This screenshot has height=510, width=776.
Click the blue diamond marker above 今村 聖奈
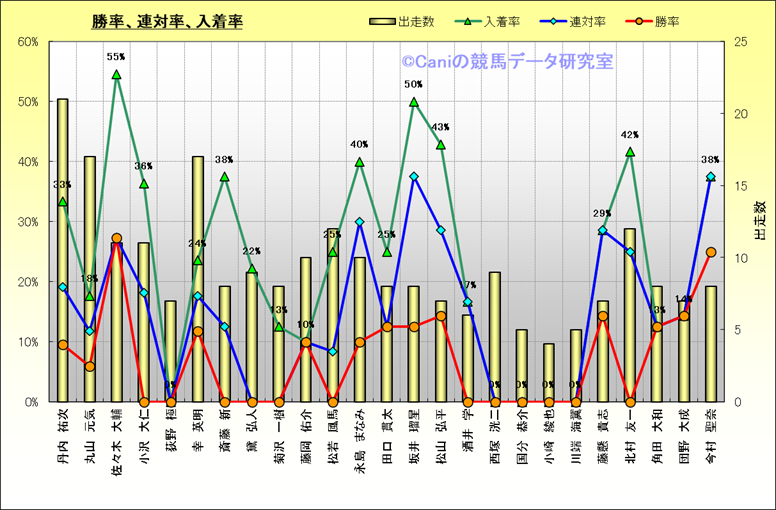coord(711,177)
